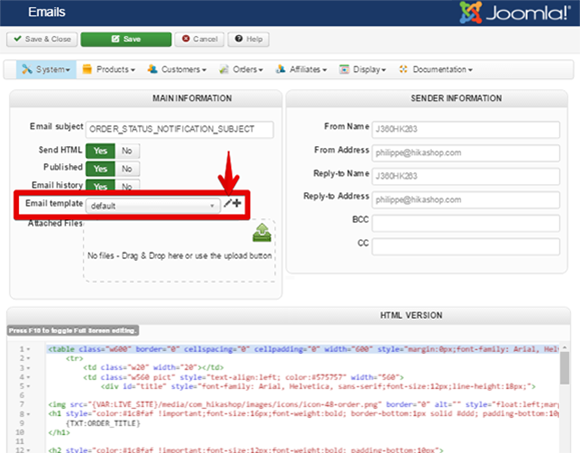Open the Documentation menu
The image size is (580, 453).
(x=436, y=69)
